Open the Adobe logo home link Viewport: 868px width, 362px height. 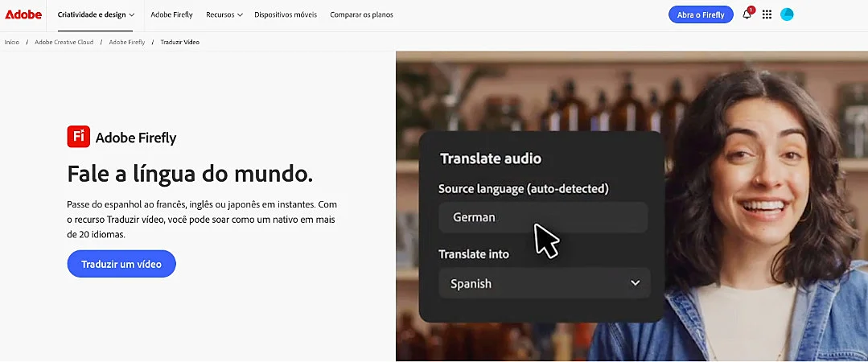(x=23, y=15)
